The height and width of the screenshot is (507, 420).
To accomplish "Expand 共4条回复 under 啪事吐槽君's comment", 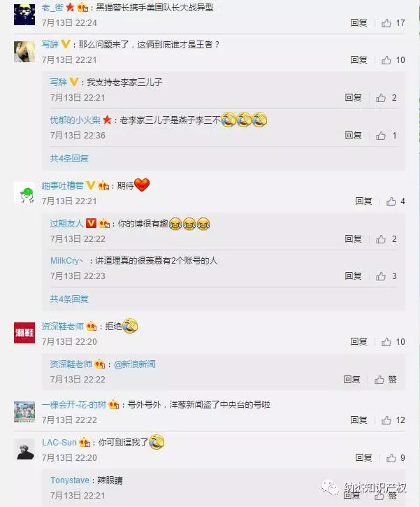I will coord(69,299).
